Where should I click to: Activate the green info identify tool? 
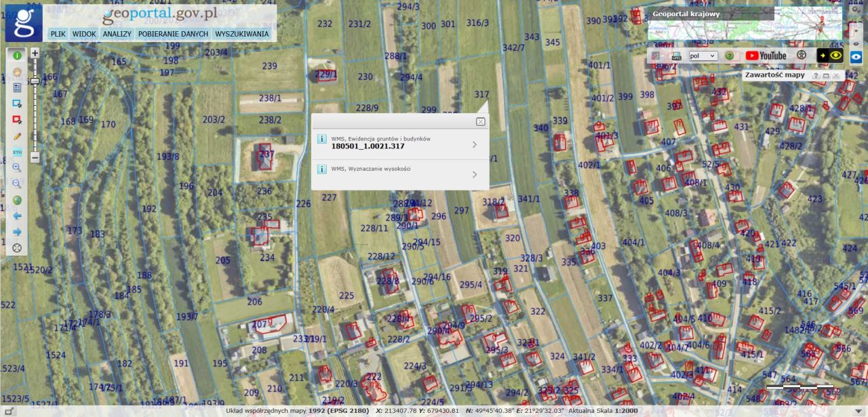pos(17,56)
